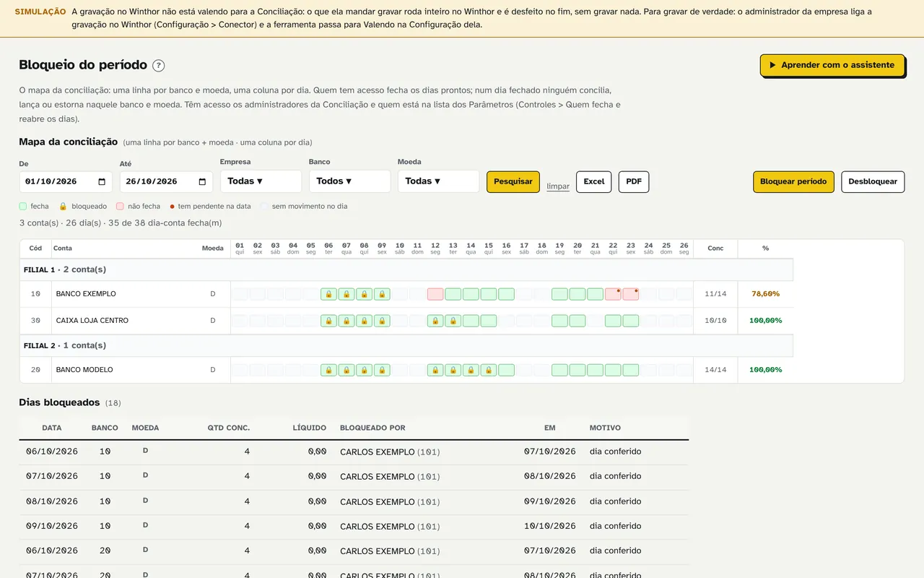
Task: Select the green day 16 cell for BANCO MODELO
Action: (x=506, y=370)
